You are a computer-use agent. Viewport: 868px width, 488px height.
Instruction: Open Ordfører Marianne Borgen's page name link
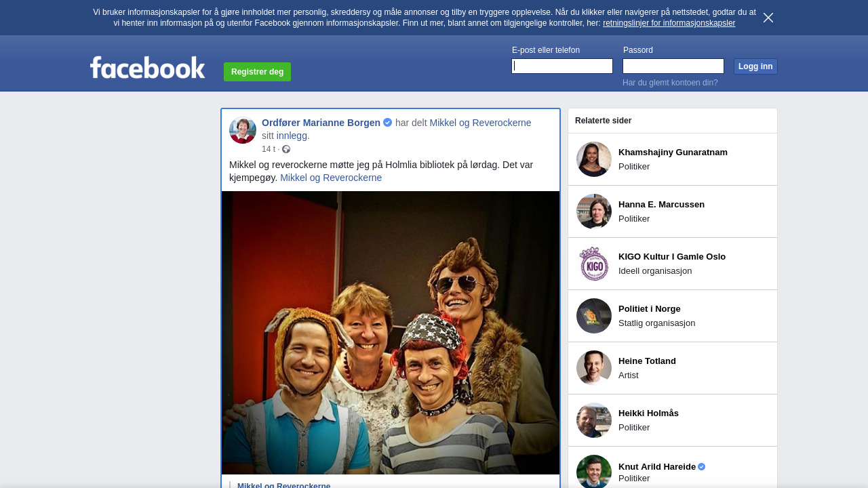tap(321, 123)
